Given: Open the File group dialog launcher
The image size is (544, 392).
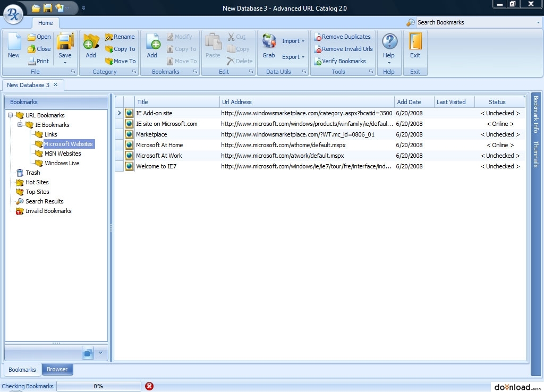Looking at the screenshot, I should (73, 72).
